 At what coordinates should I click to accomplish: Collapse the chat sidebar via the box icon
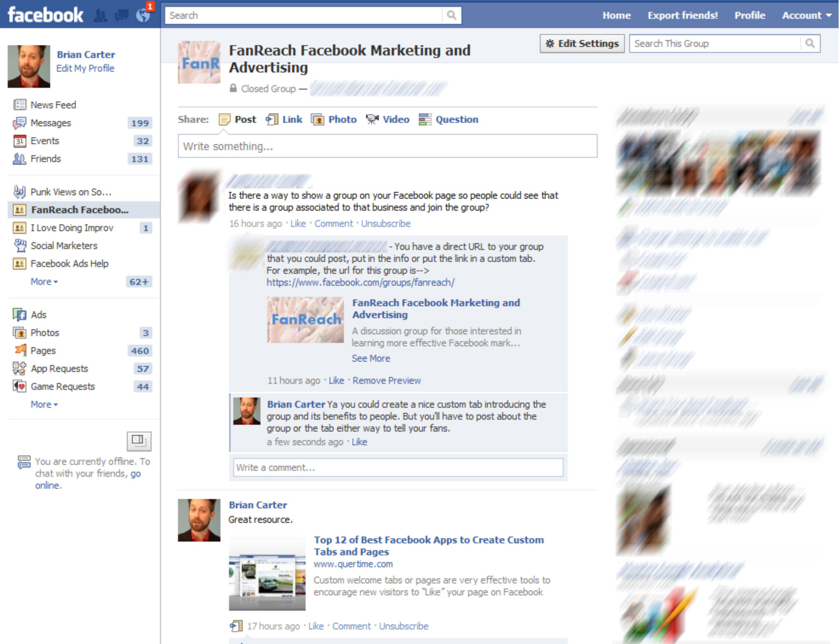point(139,441)
